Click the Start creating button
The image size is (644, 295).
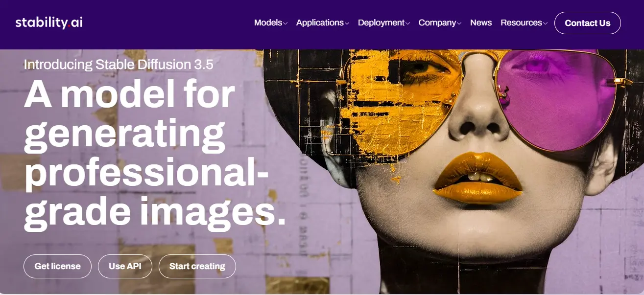click(x=197, y=266)
